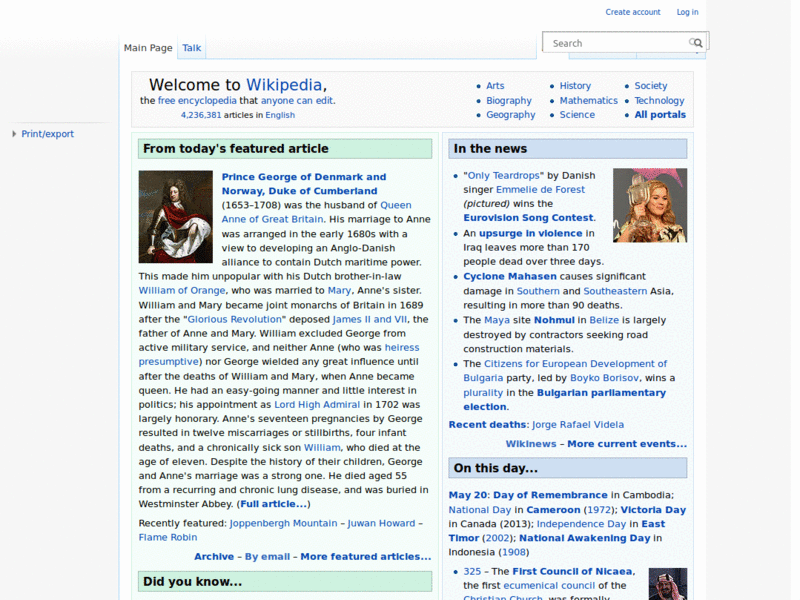Click the First Council of Nicaea link
The width and height of the screenshot is (800, 600).
(x=572, y=571)
